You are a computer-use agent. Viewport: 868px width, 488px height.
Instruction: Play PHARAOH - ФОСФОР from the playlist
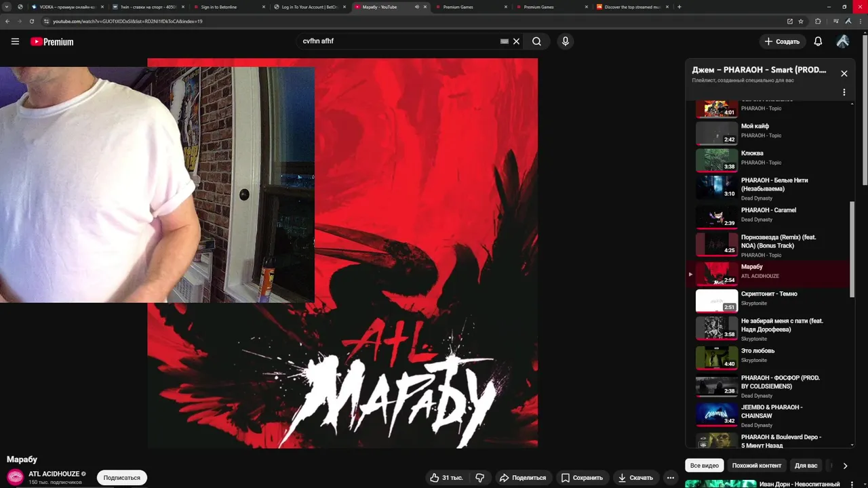click(x=772, y=386)
